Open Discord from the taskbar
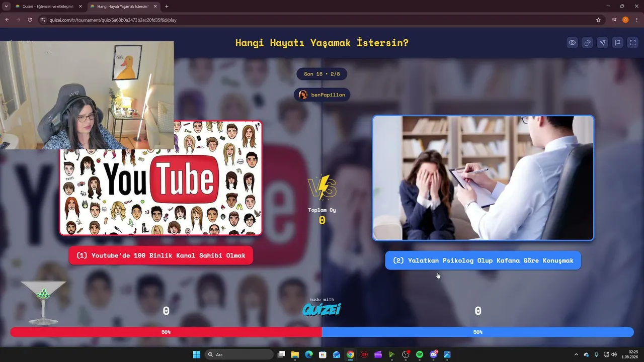The height and width of the screenshot is (362, 644). (433, 354)
